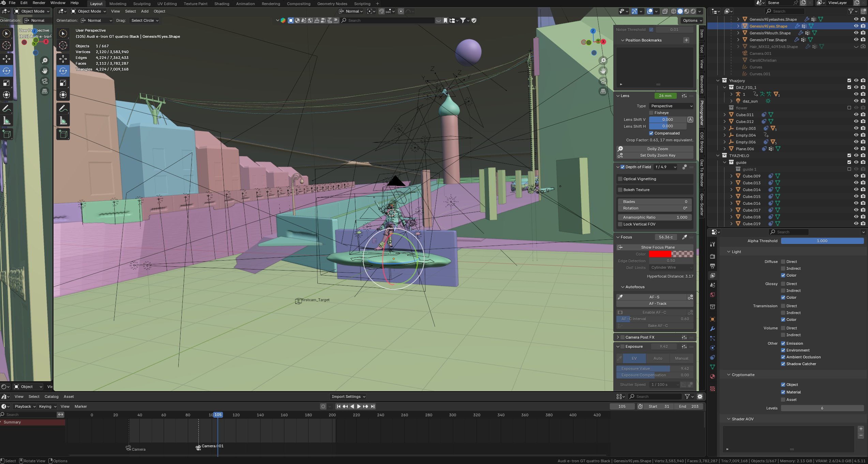
Task: Open the Render properties tab icon
Action: tap(713, 256)
